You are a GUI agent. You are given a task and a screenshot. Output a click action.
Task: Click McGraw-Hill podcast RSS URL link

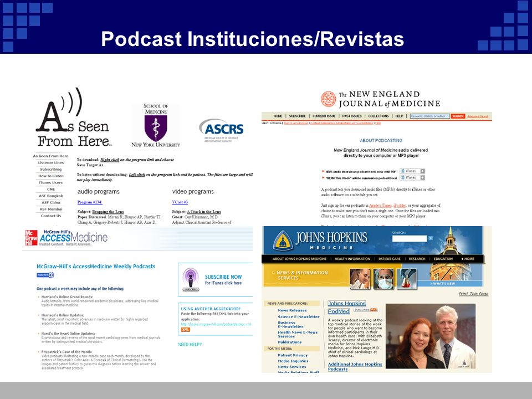coord(216,324)
